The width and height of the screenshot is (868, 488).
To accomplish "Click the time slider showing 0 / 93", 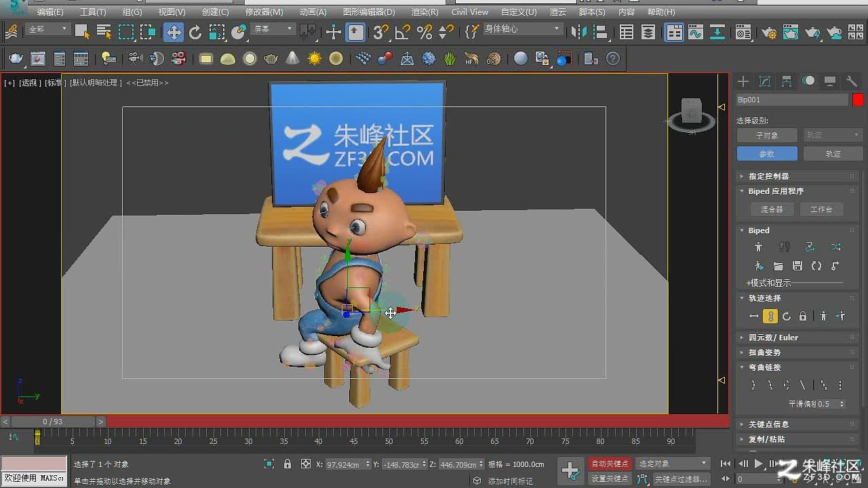I will [53, 422].
